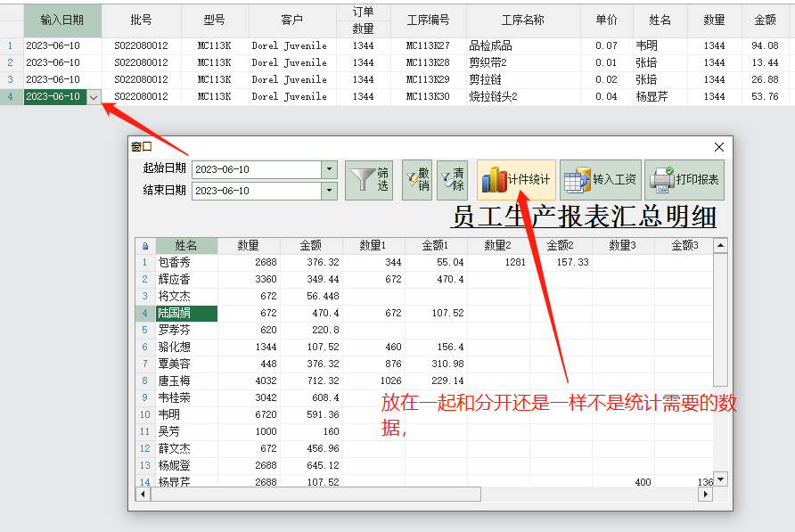The height and width of the screenshot is (532, 795).
Task: Click the 筛选 filter funnel button
Action: pyautogui.click(x=369, y=180)
